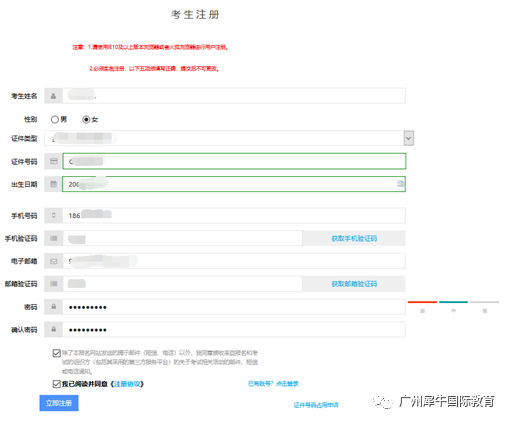Click 获取邮箱验证码 button
This screenshot has height=424, width=511.
[x=354, y=284]
